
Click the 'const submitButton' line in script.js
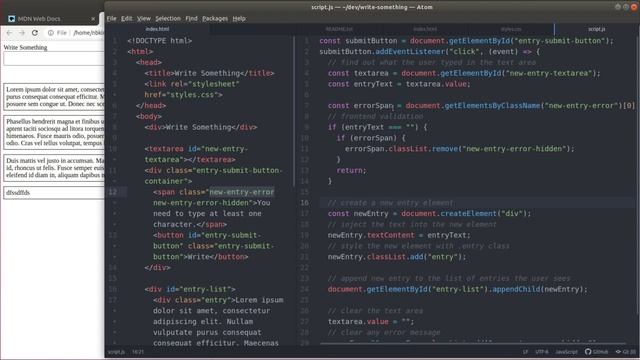coord(466,41)
